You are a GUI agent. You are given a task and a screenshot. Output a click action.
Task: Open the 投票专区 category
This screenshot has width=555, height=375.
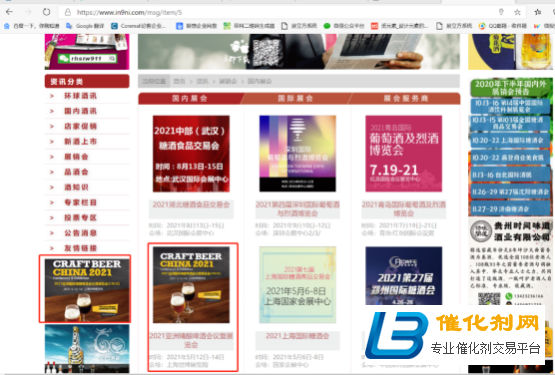coord(80,218)
